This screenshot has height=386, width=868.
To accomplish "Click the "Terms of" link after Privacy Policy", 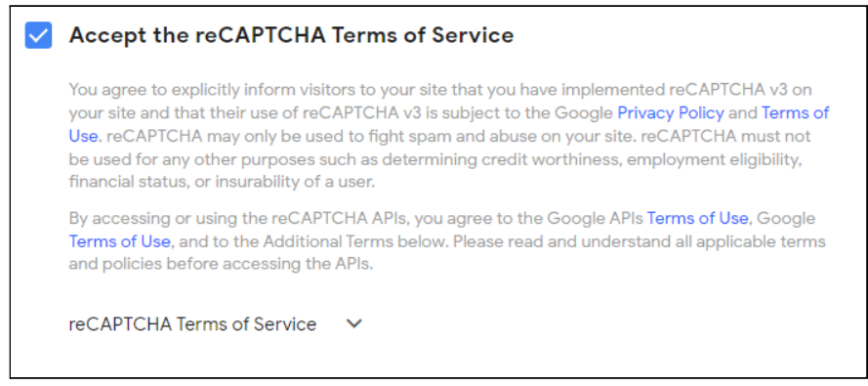I will click(795, 113).
